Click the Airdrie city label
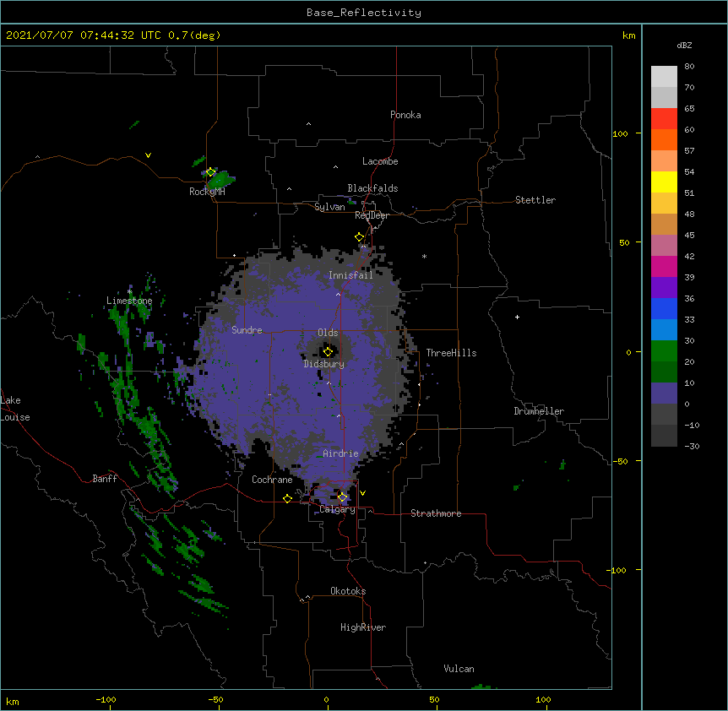 [x=341, y=453]
